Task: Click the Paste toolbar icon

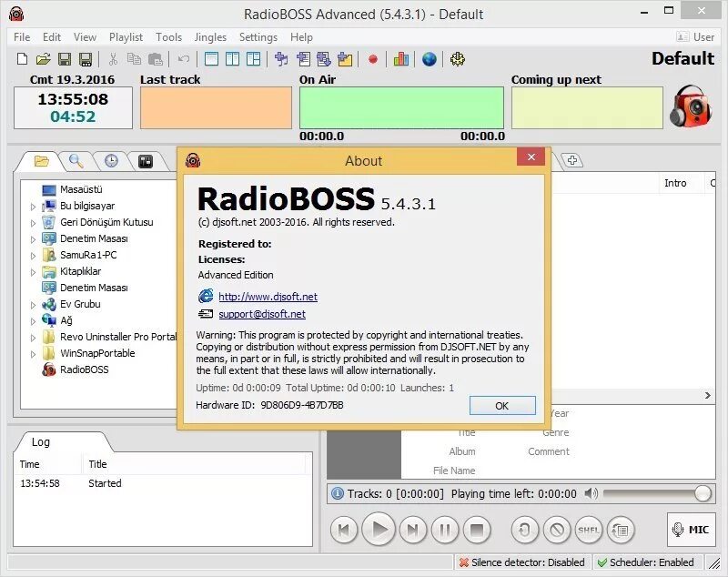Action: pyautogui.click(x=156, y=59)
